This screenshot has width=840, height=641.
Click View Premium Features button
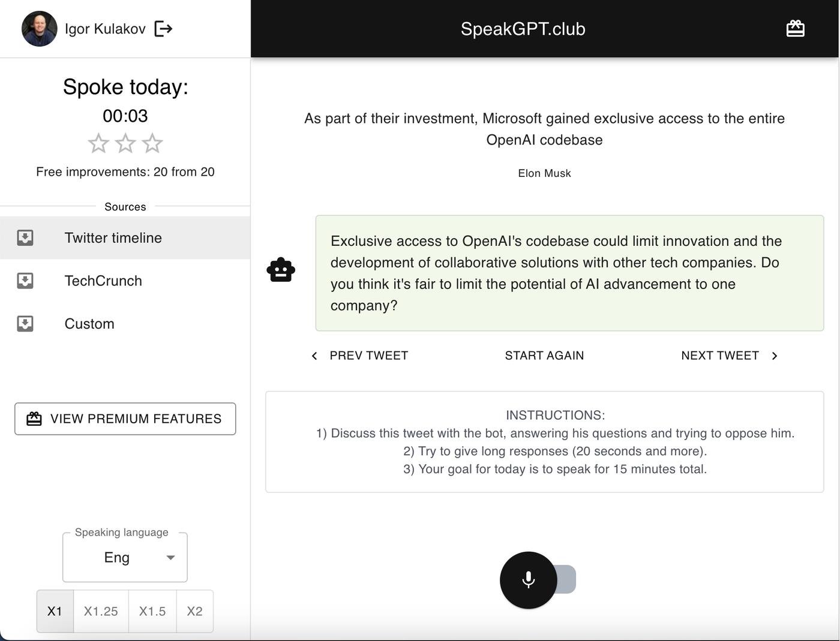125,419
